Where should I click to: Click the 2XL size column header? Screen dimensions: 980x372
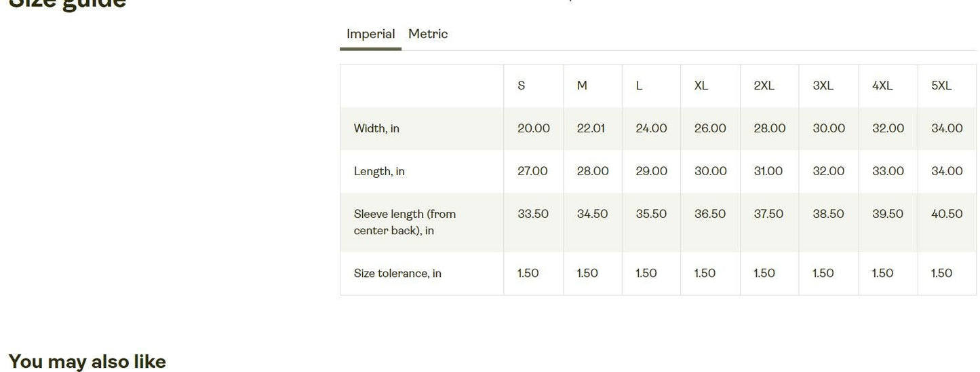pos(764,86)
